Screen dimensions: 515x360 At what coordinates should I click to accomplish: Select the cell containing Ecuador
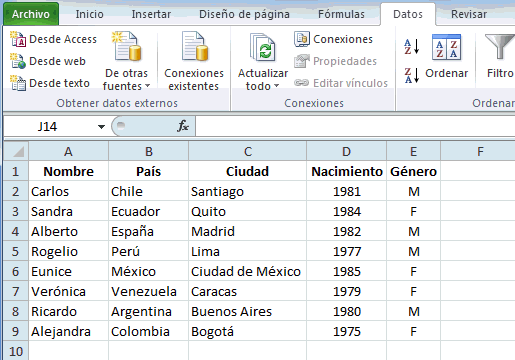pyautogui.click(x=149, y=211)
